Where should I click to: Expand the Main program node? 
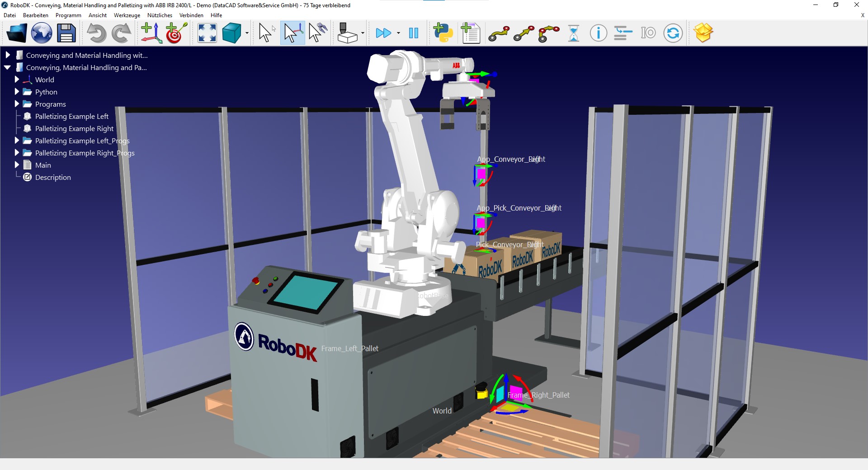click(x=17, y=165)
